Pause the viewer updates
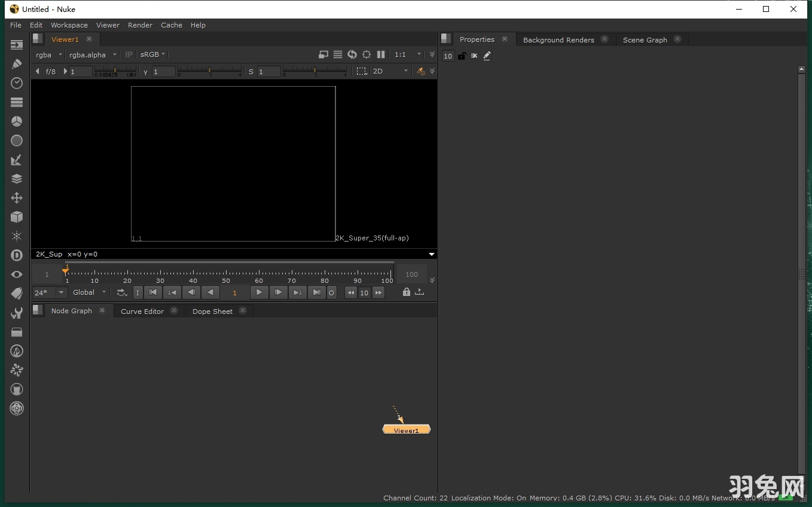Viewport: 812px width, 507px height. (x=381, y=54)
